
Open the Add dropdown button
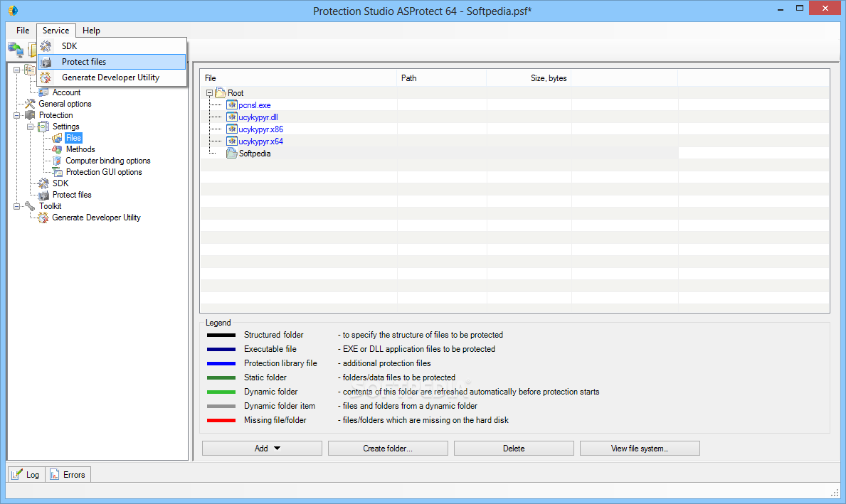(x=263, y=449)
